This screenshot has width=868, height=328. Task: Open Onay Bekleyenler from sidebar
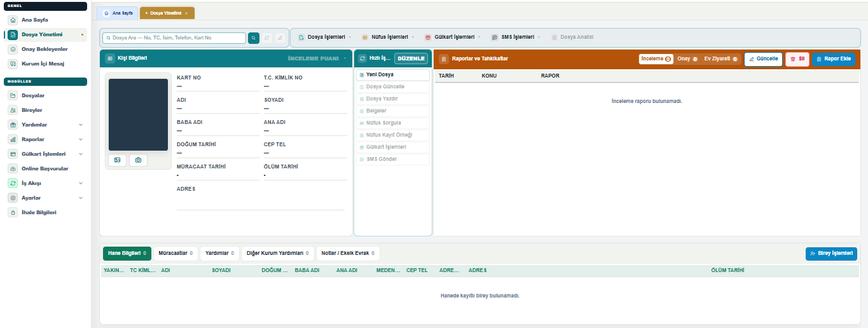(x=45, y=49)
